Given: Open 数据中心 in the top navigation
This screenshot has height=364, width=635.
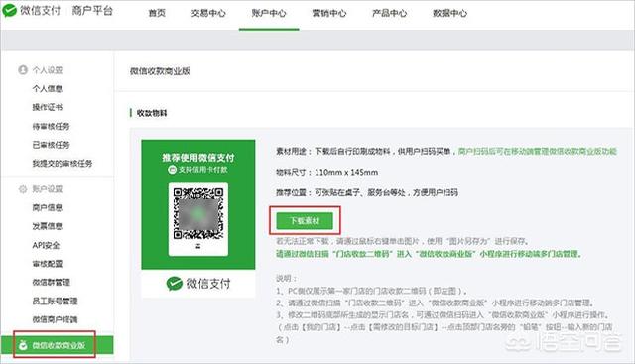Looking at the screenshot, I should pos(449,13).
